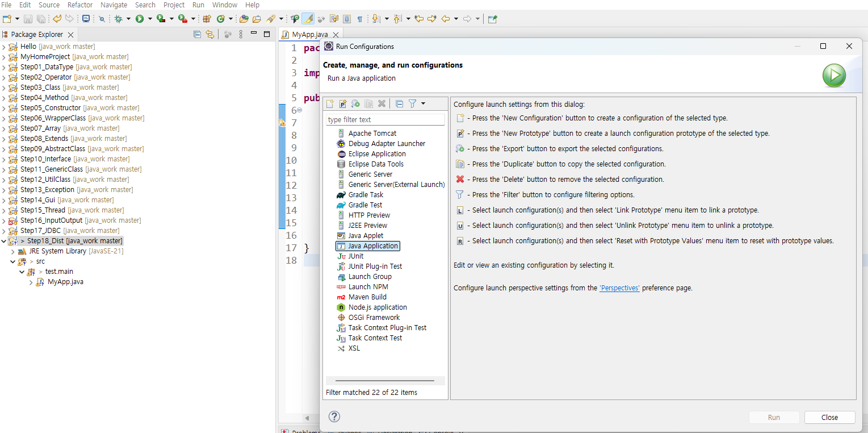Click the large green Run graphic in dialog header
This screenshot has height=433, width=868.
coord(835,76)
